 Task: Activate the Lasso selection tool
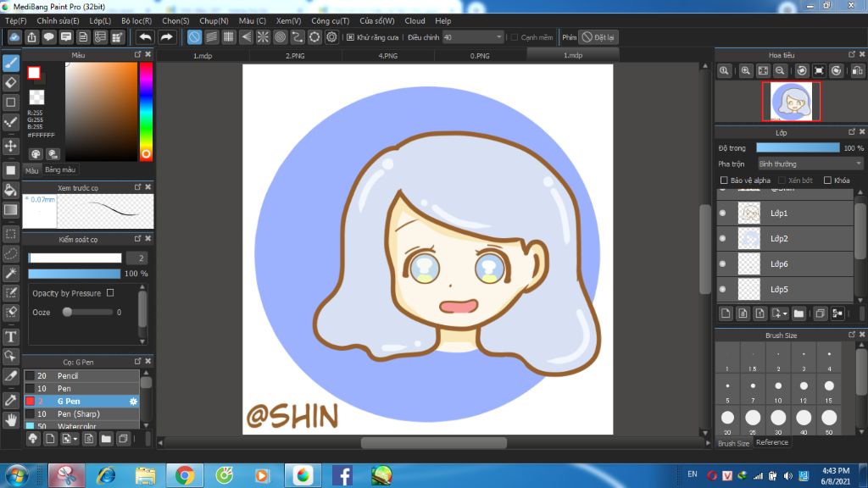tap(10, 253)
